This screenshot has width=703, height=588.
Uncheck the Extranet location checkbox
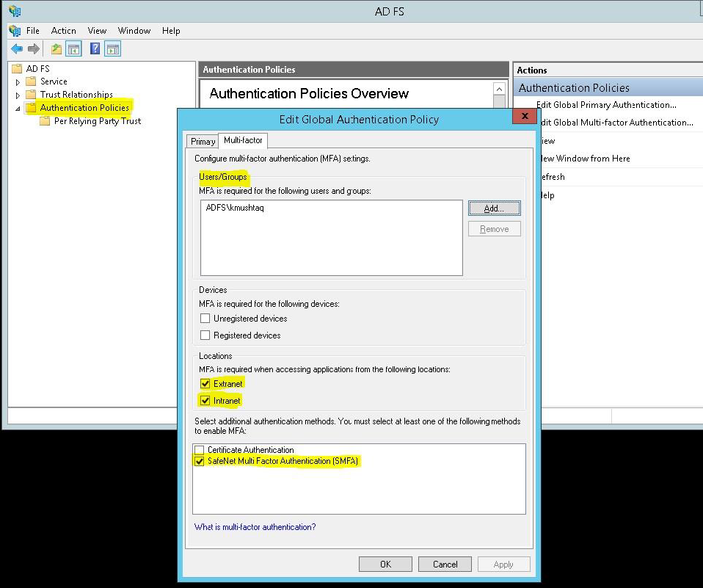(205, 383)
